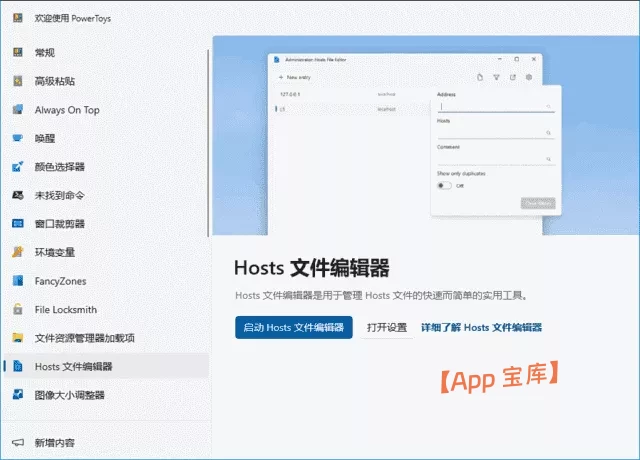
Task: Click the 新增内容 megaphone icon
Action: 18,442
